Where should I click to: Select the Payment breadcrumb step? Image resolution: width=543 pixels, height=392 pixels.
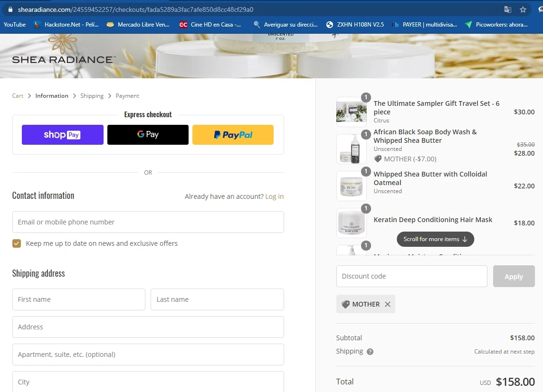coord(127,96)
